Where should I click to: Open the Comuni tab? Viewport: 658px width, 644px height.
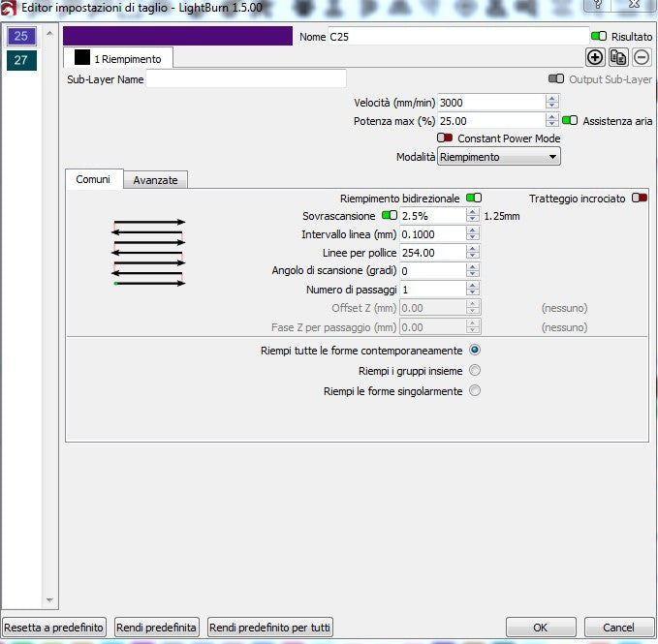point(94,179)
